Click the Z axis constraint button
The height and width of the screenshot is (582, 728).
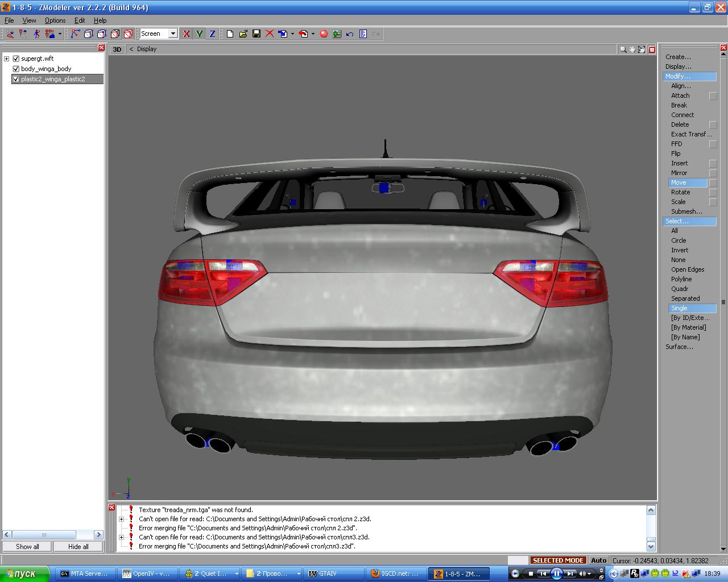point(212,34)
